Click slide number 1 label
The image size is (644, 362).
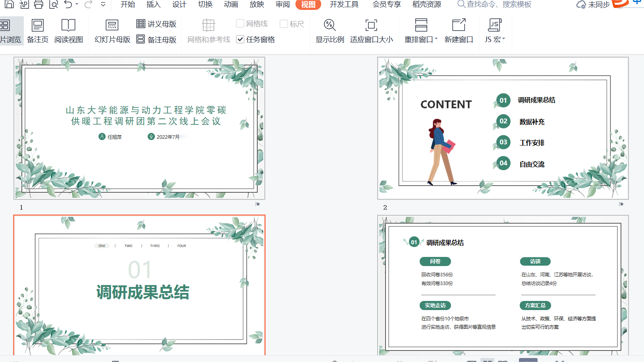pyautogui.click(x=21, y=207)
